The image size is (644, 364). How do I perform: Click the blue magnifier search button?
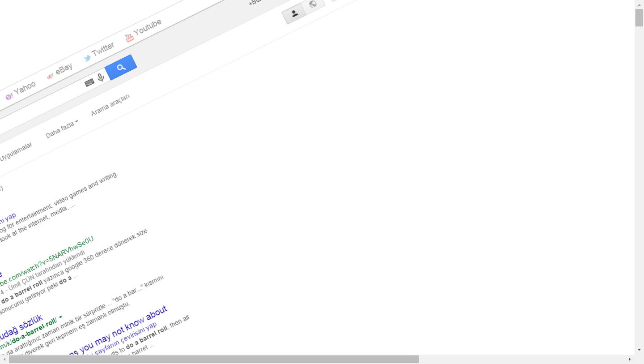coord(121,68)
